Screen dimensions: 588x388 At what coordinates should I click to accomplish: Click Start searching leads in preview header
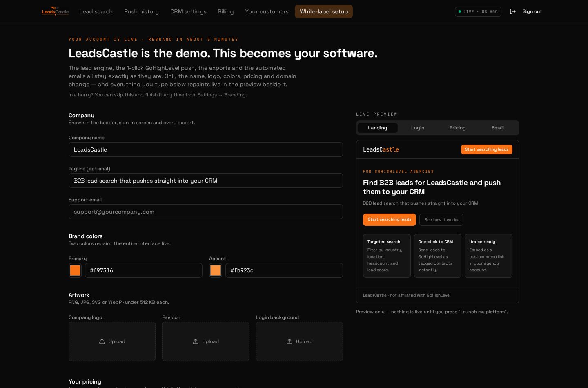pos(487,149)
